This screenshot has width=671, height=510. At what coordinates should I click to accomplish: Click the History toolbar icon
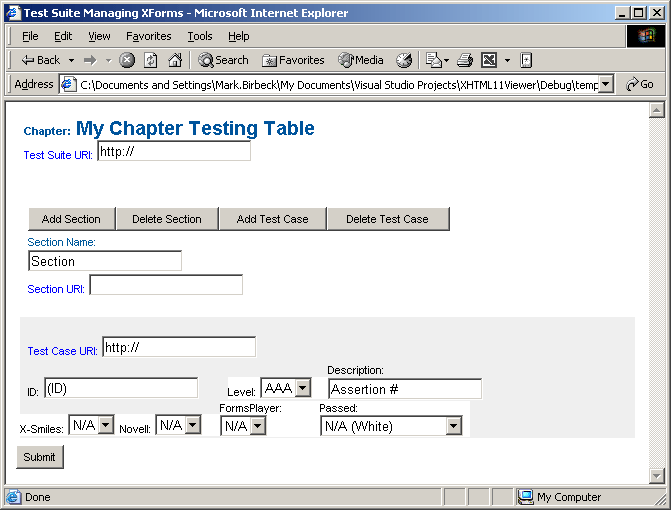(x=404, y=60)
